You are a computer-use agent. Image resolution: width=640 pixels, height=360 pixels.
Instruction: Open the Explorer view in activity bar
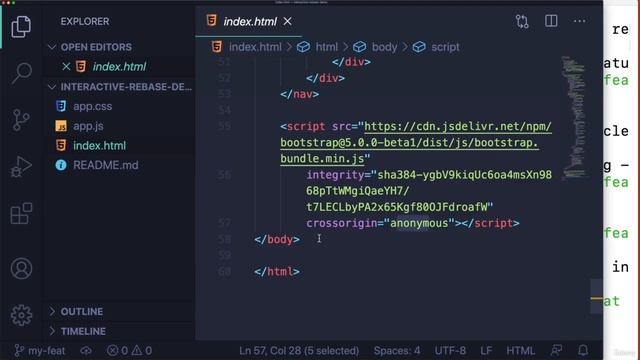click(21, 27)
